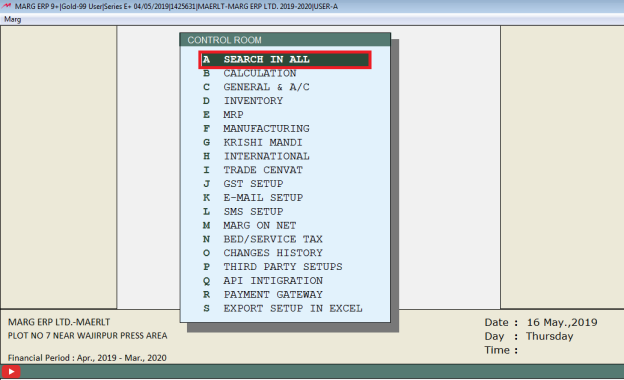Image resolution: width=624 pixels, height=380 pixels.
Task: Open INTERNATIONAL settings
Action: coord(266,156)
